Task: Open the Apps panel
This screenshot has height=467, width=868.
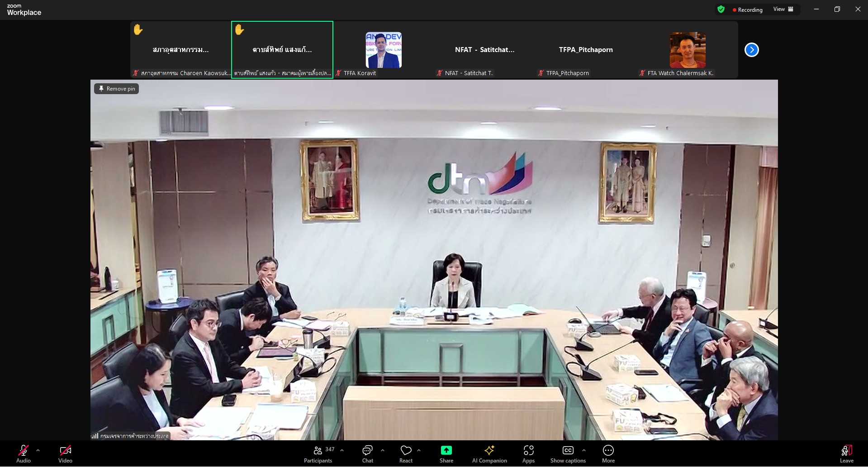Action: [x=528, y=454]
